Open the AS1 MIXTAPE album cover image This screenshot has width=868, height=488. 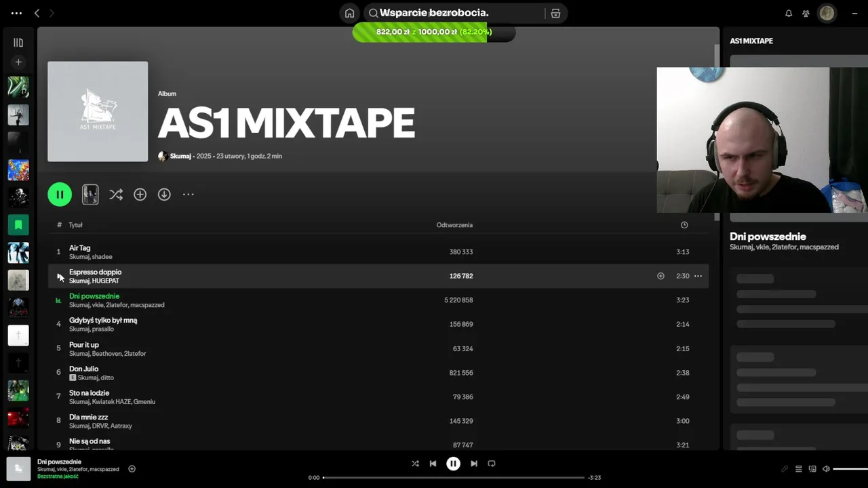(x=98, y=112)
